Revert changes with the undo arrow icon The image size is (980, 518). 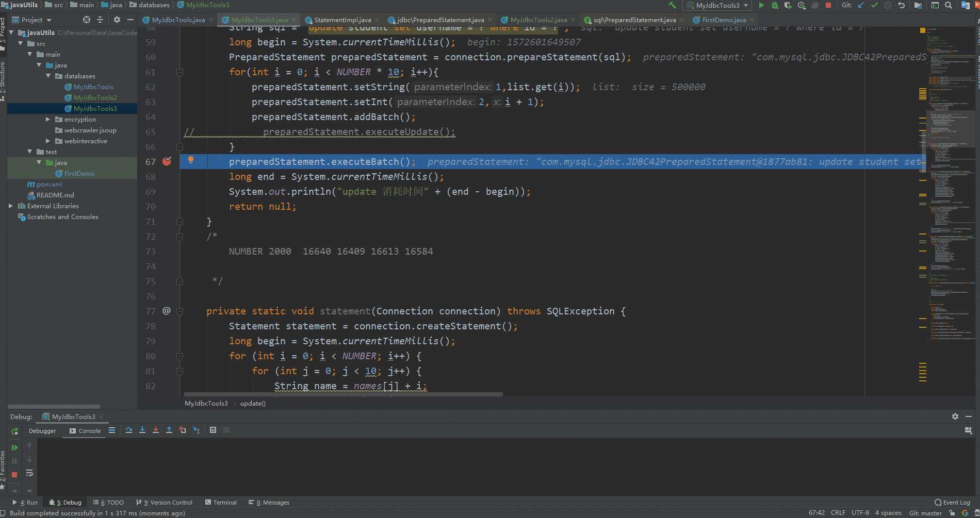pos(901,5)
